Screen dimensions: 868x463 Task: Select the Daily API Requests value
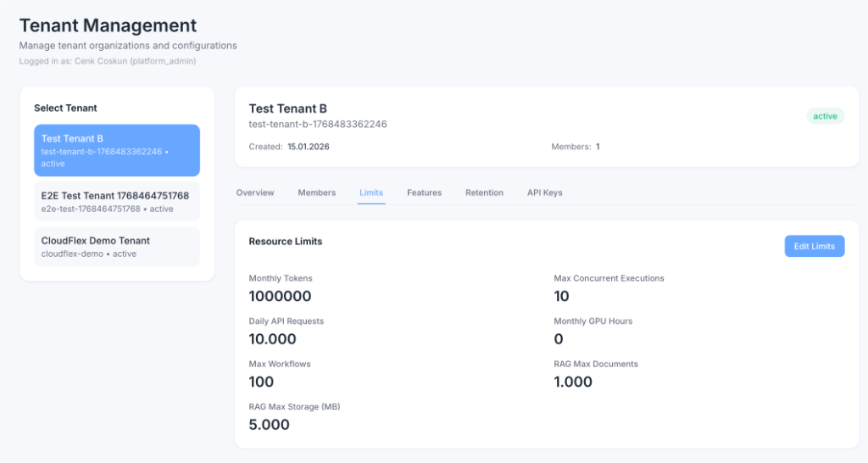point(272,339)
